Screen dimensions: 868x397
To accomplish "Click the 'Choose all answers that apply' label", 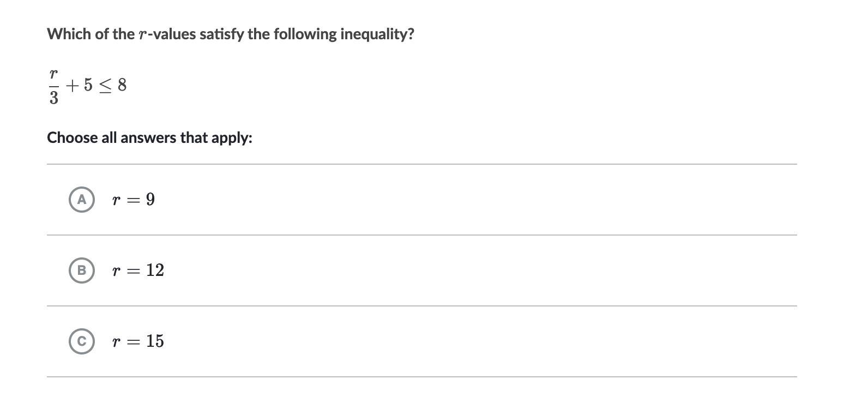I will [x=149, y=138].
